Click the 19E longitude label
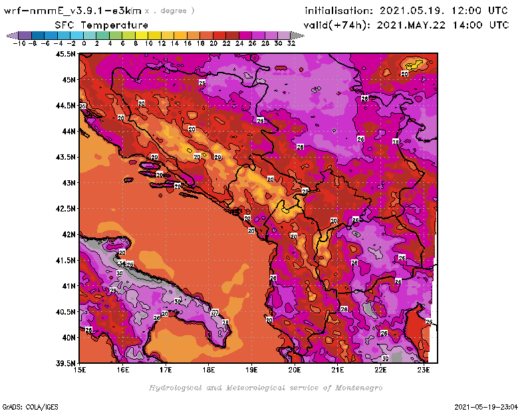 click(252, 370)
